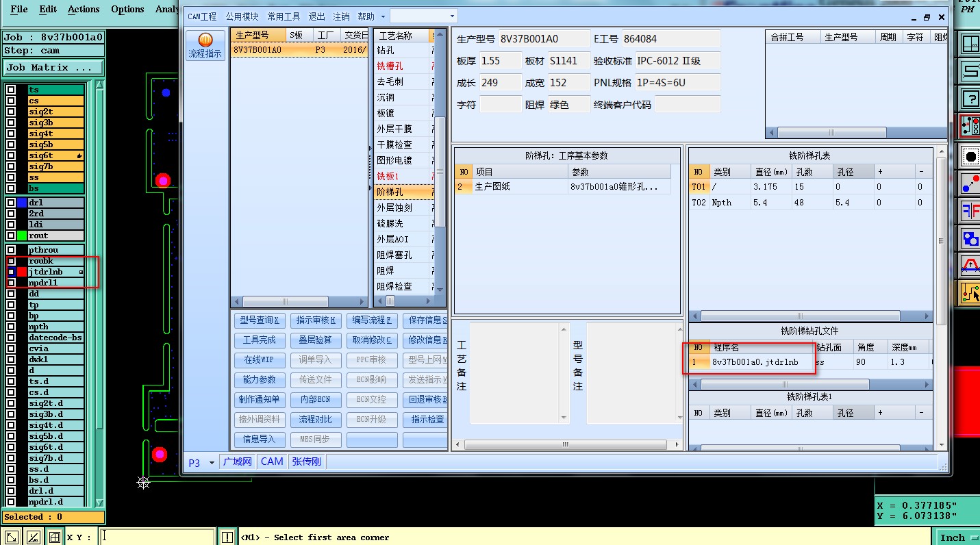The height and width of the screenshot is (545, 980).
Task: Toggle checkbox for layer sig2t
Action: (x=11, y=112)
